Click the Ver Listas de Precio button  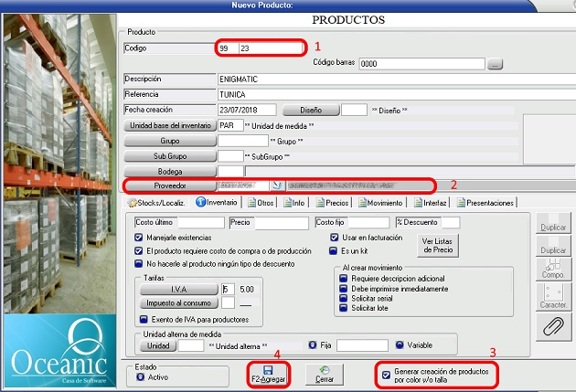tap(439, 245)
